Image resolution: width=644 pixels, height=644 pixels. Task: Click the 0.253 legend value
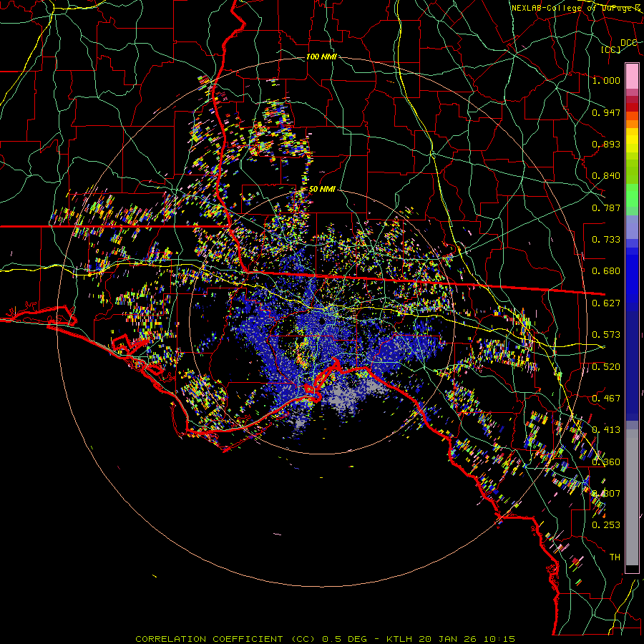606,525
